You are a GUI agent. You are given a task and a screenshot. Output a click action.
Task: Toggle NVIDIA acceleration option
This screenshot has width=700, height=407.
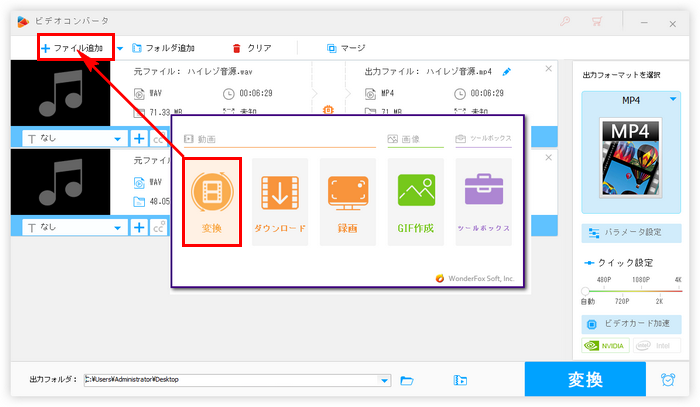point(606,347)
